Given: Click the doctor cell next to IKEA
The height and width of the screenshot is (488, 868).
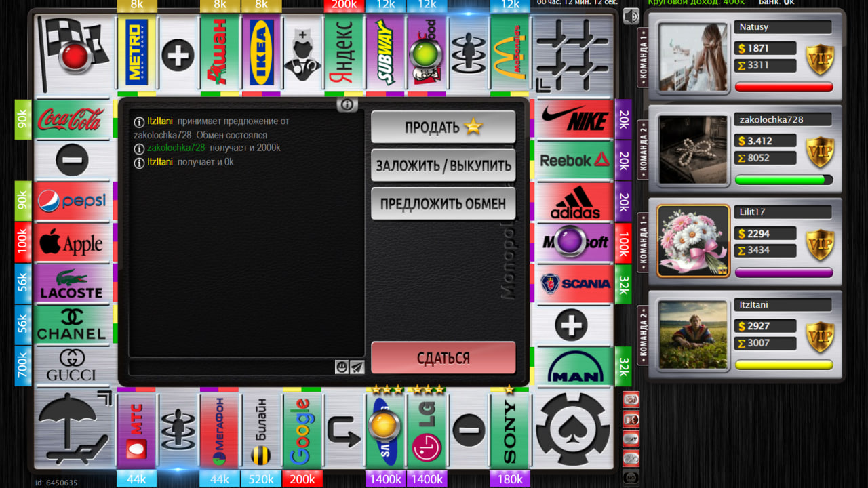Looking at the screenshot, I should [302, 54].
